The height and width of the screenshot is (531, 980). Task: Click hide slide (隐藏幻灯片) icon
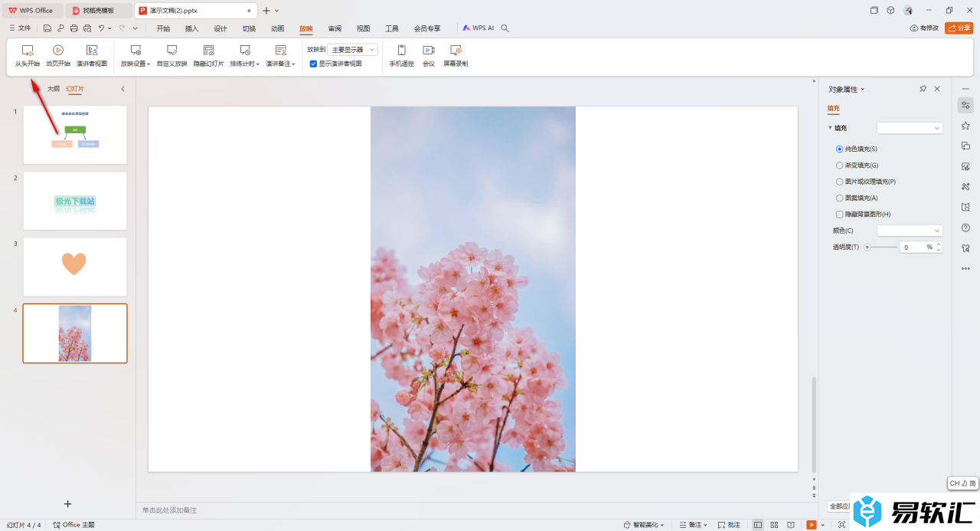(209, 50)
